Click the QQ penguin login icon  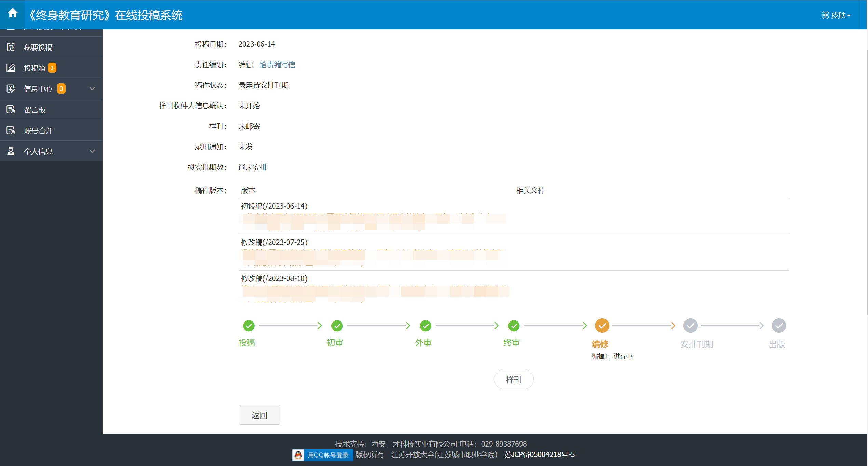[298, 455]
